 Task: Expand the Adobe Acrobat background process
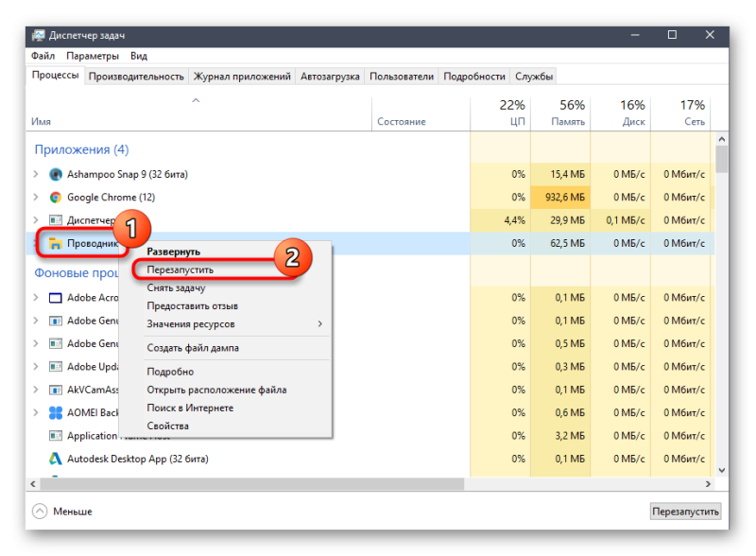click(x=36, y=298)
